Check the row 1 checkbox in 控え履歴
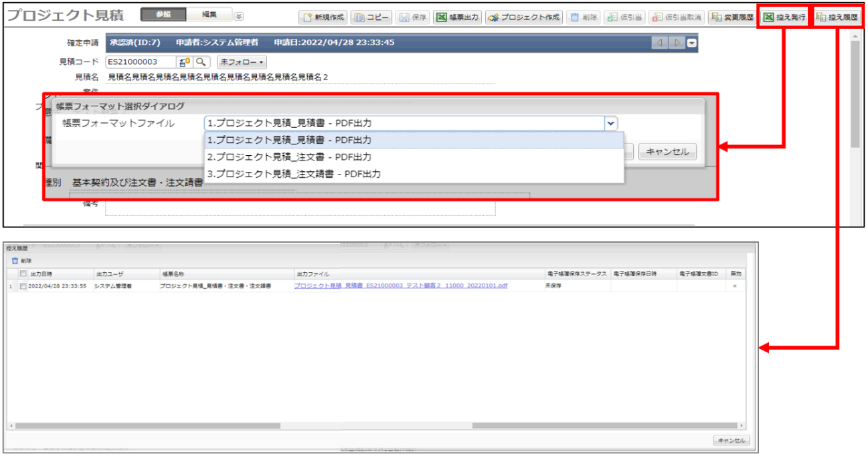Screen dimensions: 868x456 click(x=23, y=286)
